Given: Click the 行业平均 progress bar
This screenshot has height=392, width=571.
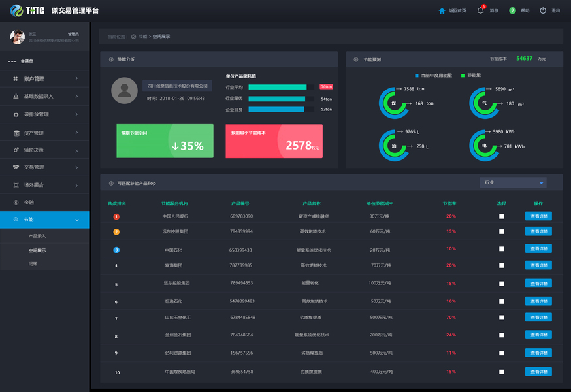Looking at the screenshot, I should point(281,87).
